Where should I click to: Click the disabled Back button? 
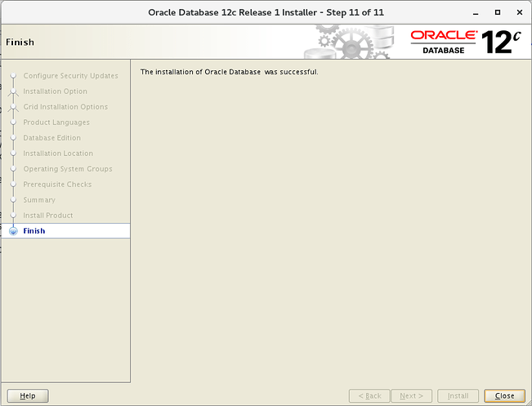pos(369,395)
